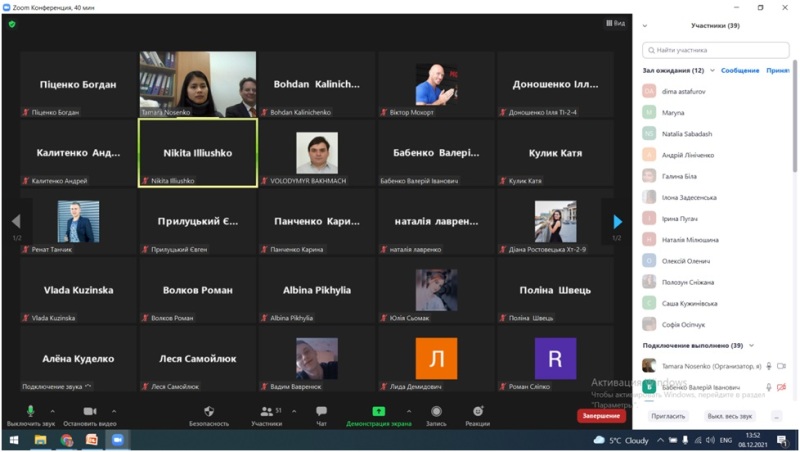Open PowerPoint from the taskbar
Image resolution: width=800 pixels, height=452 pixels.
(x=92, y=440)
